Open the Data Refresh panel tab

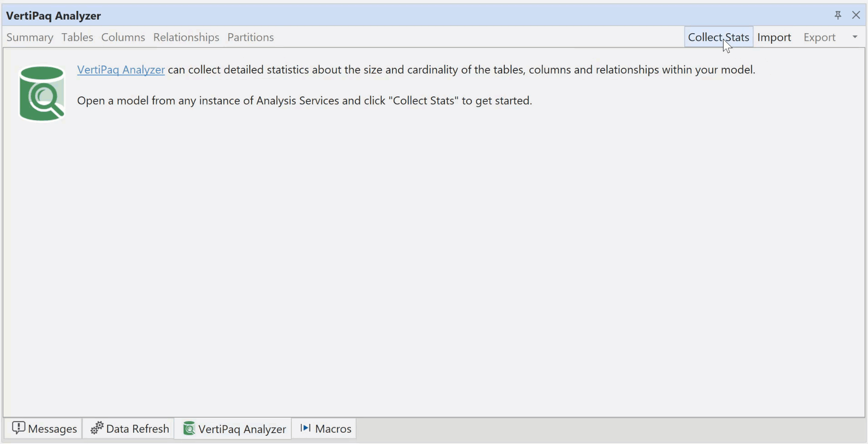click(x=129, y=429)
